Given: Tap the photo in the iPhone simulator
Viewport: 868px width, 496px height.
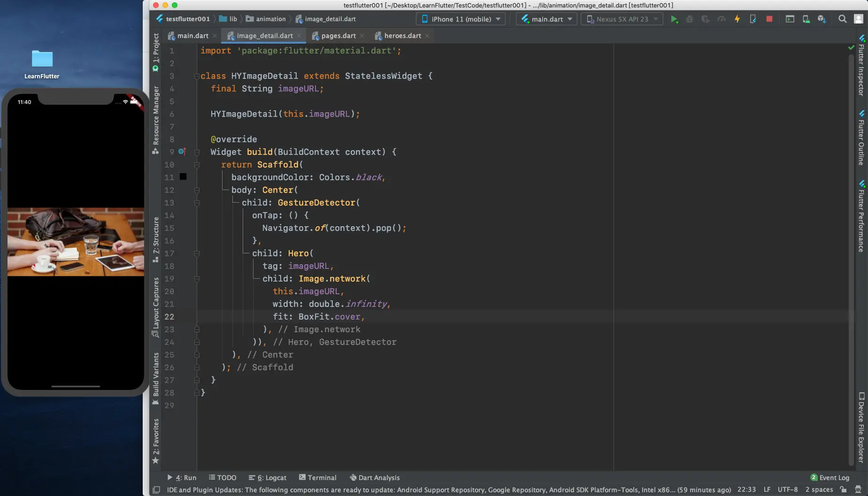Looking at the screenshot, I should [76, 242].
